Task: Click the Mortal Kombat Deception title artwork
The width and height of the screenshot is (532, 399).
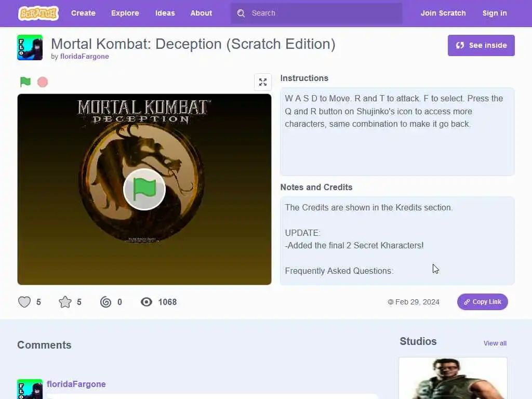Action: coord(144,112)
